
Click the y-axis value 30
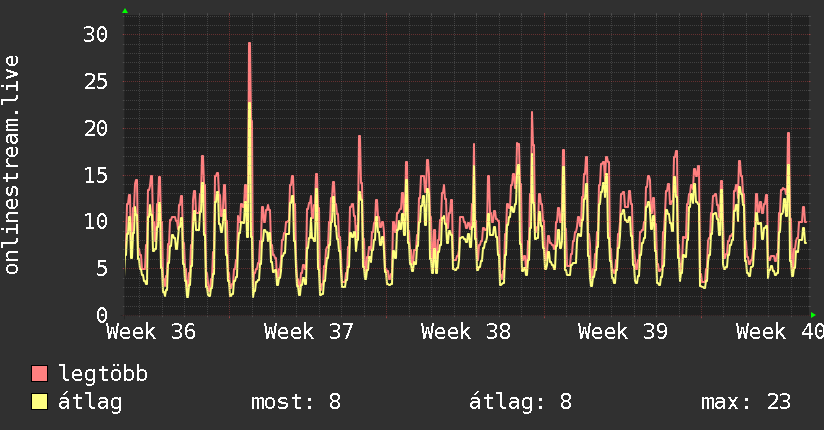[96, 35]
